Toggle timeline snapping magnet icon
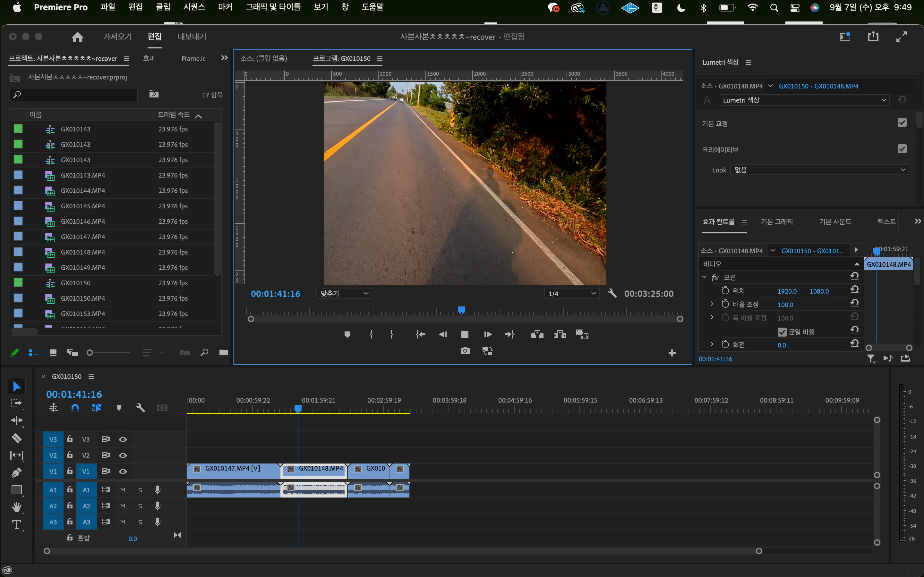The height and width of the screenshot is (577, 924). 75,408
